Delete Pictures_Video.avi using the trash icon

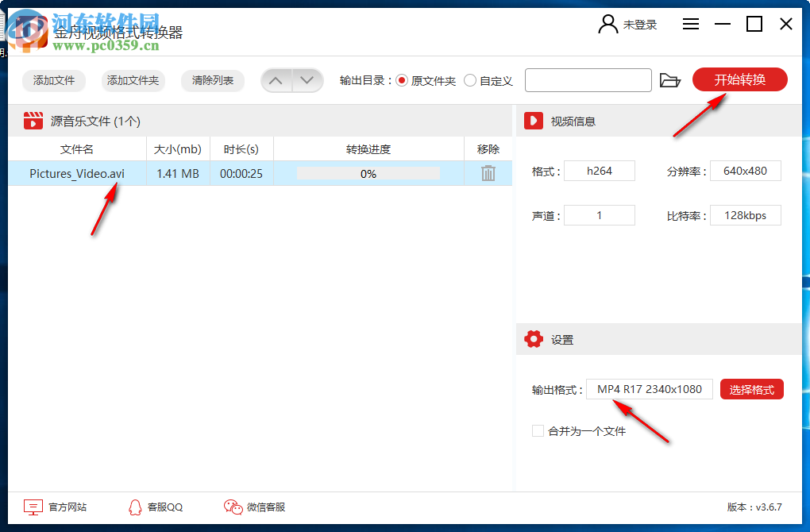pyautogui.click(x=487, y=173)
